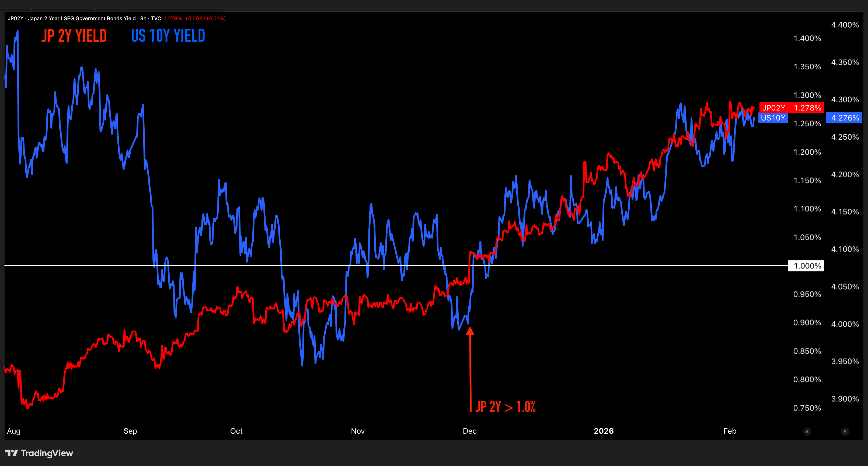Click the 0.750% tick on left price scale
Viewport: 868px width, 466px height.
pos(807,408)
